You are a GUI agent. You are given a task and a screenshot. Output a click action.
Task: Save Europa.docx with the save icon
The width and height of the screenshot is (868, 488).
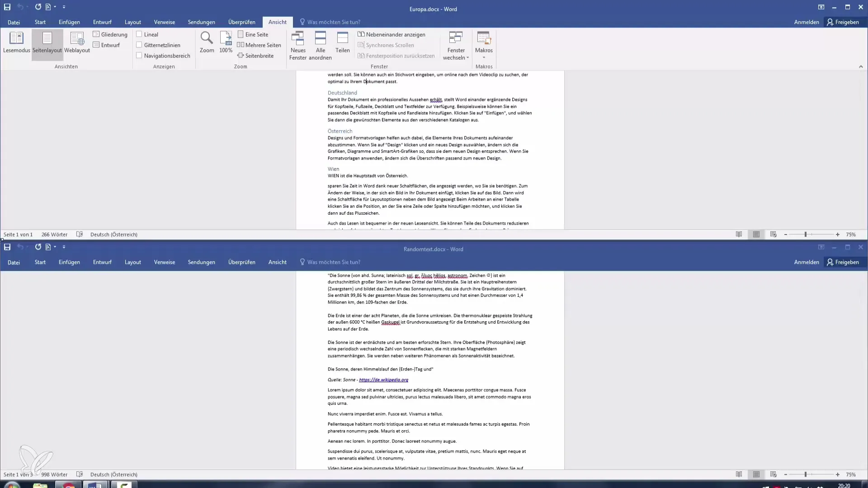pyautogui.click(x=7, y=7)
